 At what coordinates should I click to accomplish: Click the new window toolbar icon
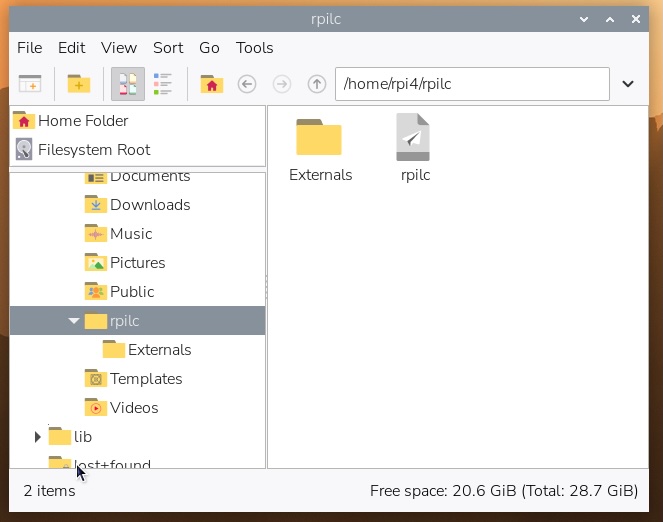30,84
